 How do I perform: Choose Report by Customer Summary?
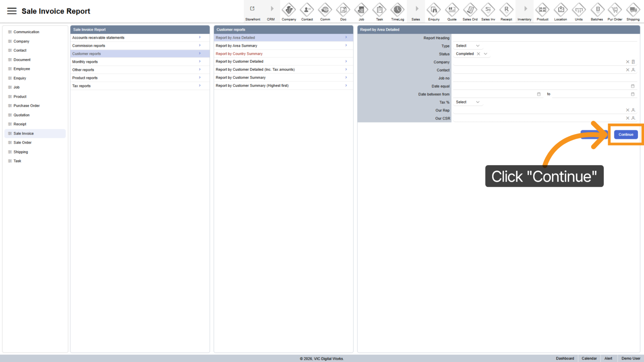coord(241,78)
